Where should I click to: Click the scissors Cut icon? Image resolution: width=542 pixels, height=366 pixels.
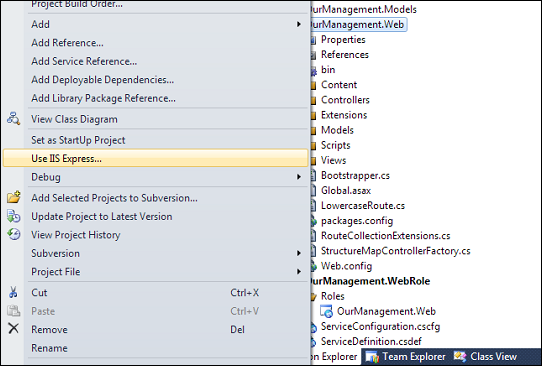(13, 292)
